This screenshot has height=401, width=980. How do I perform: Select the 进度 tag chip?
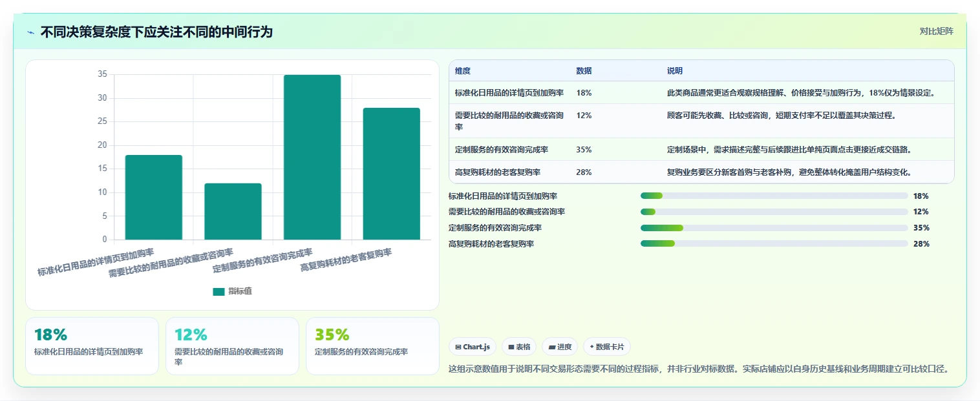(x=560, y=347)
